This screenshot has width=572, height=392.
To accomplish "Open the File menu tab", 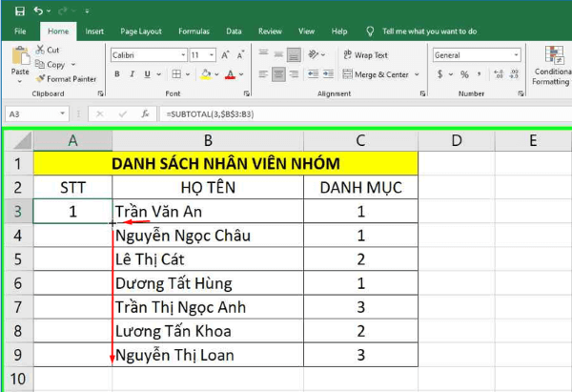I will (x=20, y=31).
